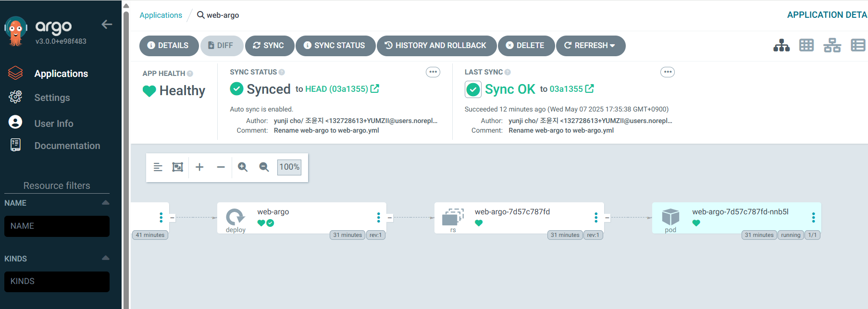Click the Documentation book icon

coord(15,145)
